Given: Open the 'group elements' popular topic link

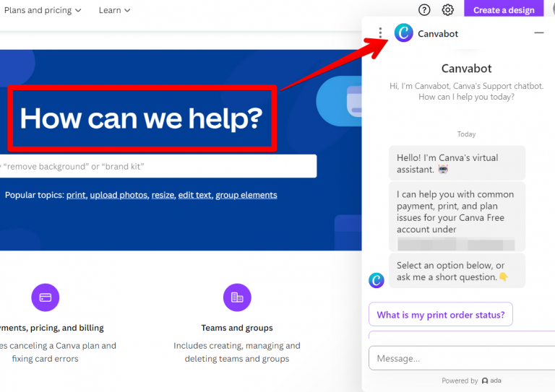Looking at the screenshot, I should (246, 195).
